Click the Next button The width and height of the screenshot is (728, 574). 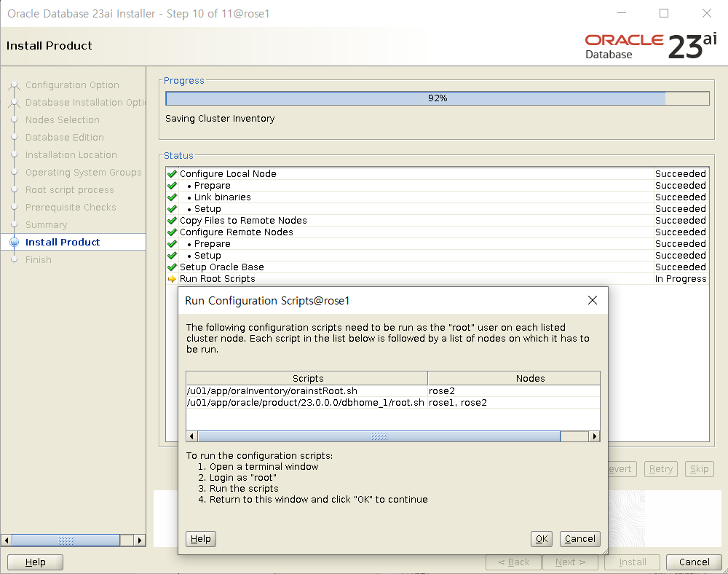pos(570,562)
